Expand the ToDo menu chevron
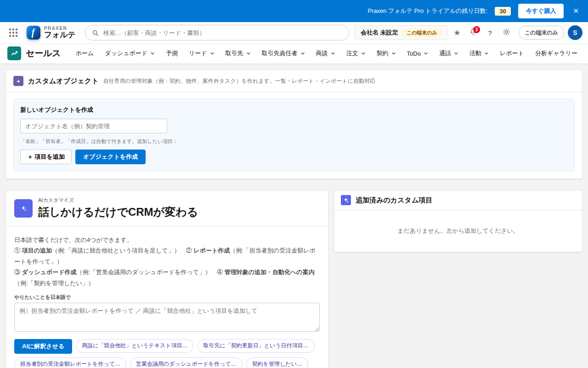 (426, 53)
